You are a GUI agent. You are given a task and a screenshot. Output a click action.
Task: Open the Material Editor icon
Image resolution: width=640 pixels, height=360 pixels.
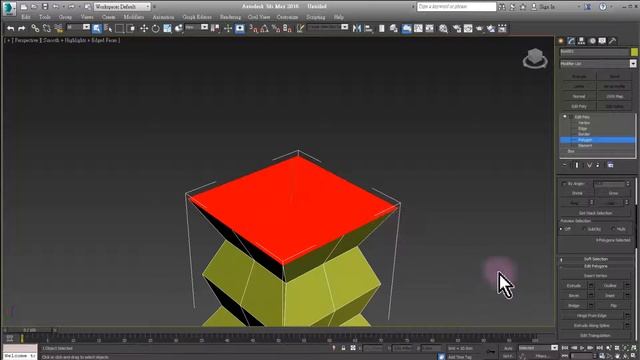click(x=443, y=28)
